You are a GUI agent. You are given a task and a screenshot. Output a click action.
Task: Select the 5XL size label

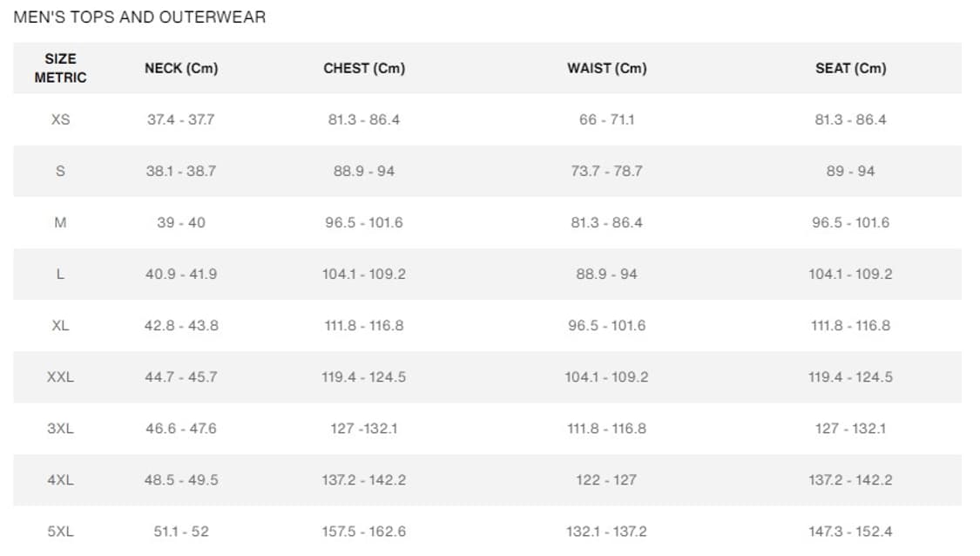click(x=60, y=531)
